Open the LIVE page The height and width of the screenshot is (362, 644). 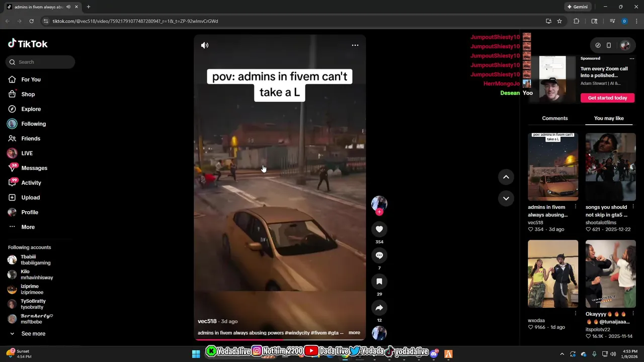point(27,153)
